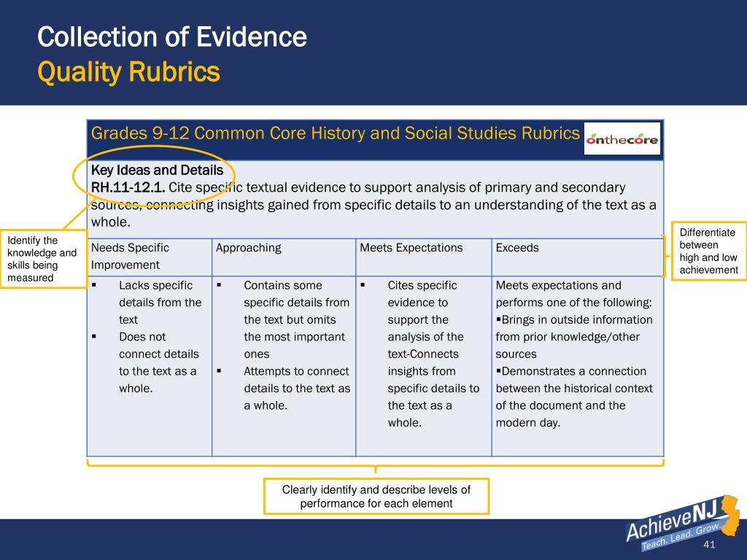Click 'Clearly identify and describe levels' callout

coord(376,496)
